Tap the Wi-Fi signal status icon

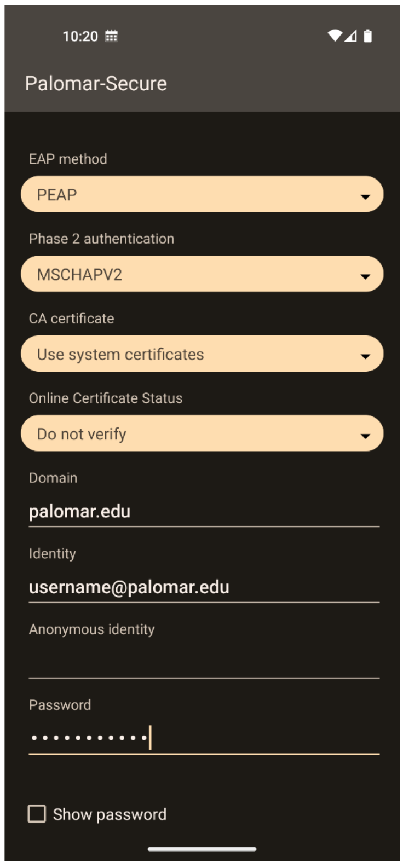coord(335,36)
